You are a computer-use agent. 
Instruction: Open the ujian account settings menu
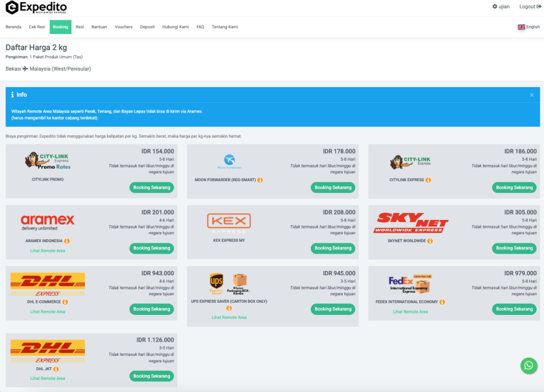(501, 7)
